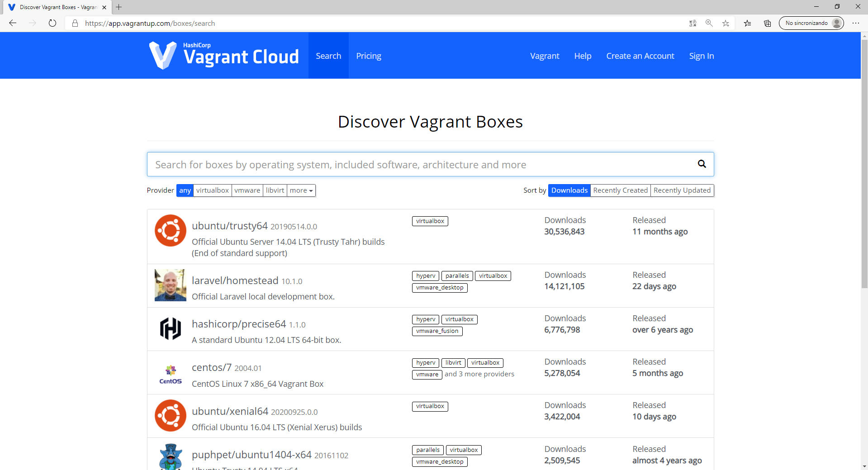Open the laravel/homestead box link
This screenshot has height=470, width=868.
pos(235,280)
